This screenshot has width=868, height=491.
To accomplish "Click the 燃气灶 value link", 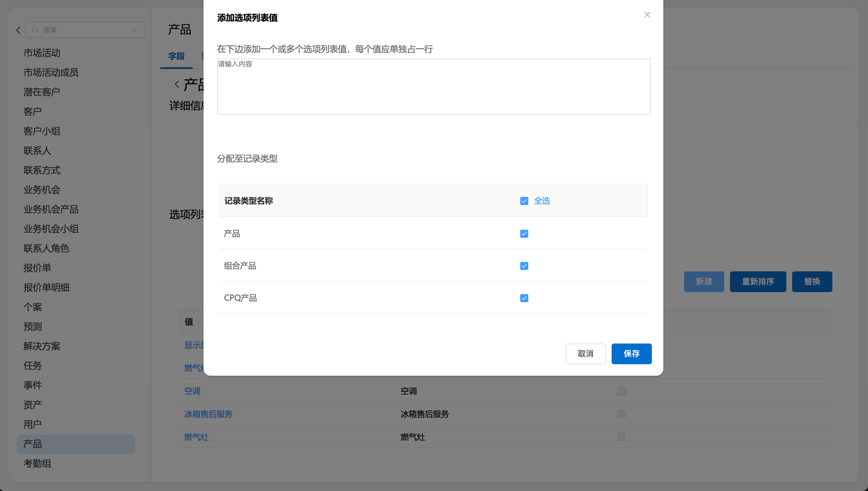I will pos(196,437).
